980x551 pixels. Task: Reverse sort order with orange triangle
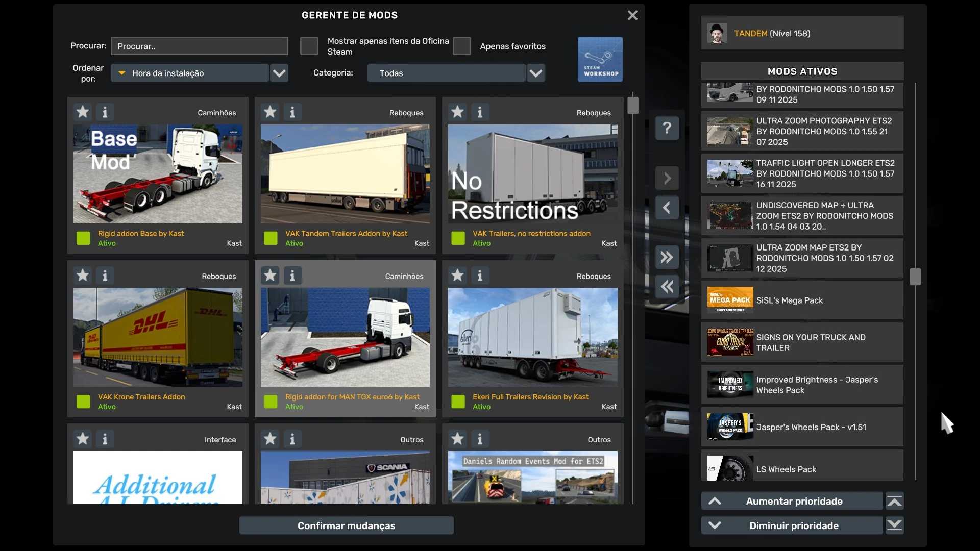pos(122,73)
